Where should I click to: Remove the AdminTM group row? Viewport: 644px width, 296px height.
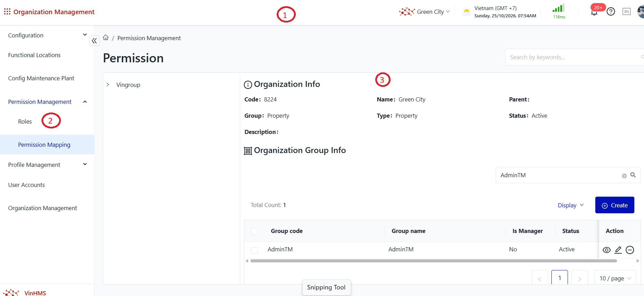click(x=630, y=250)
